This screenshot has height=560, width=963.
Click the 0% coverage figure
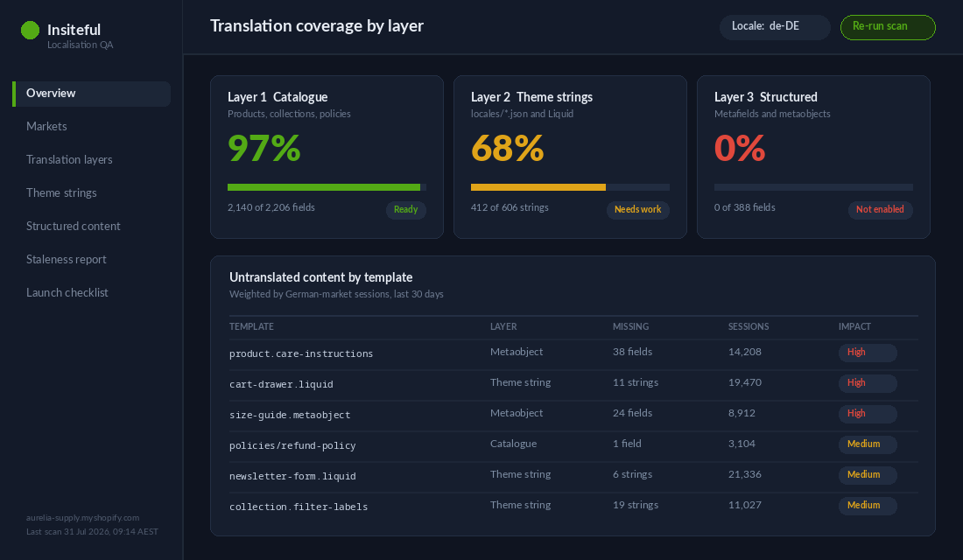[740, 149]
